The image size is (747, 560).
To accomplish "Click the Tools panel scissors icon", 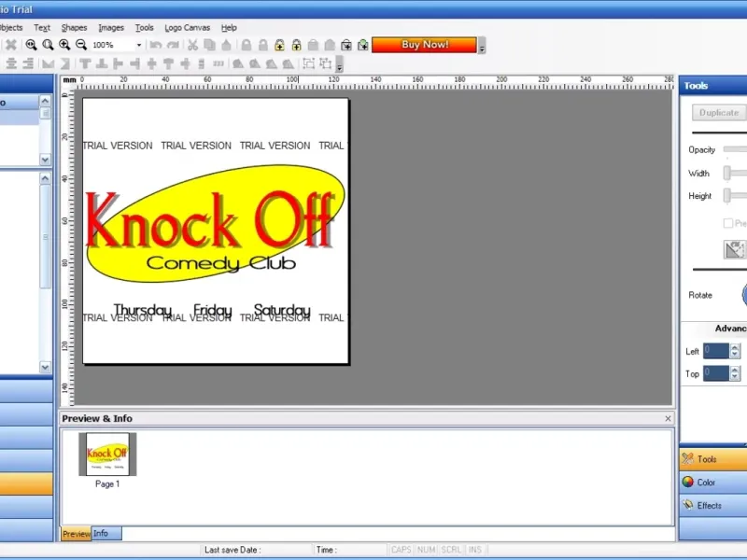I will click(687, 459).
